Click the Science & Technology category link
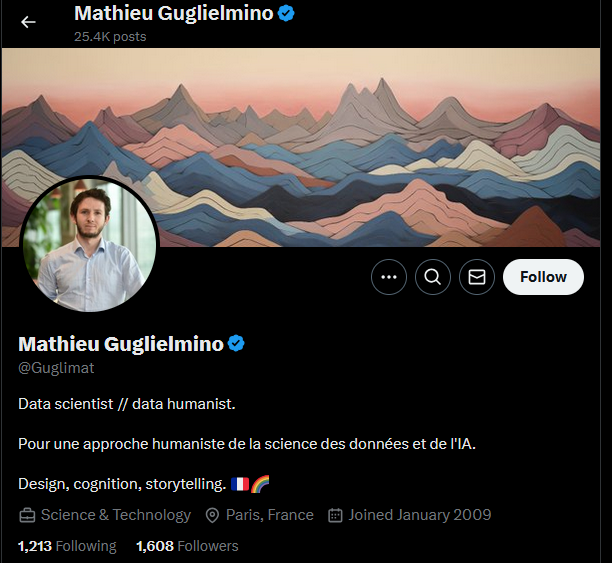 115,515
